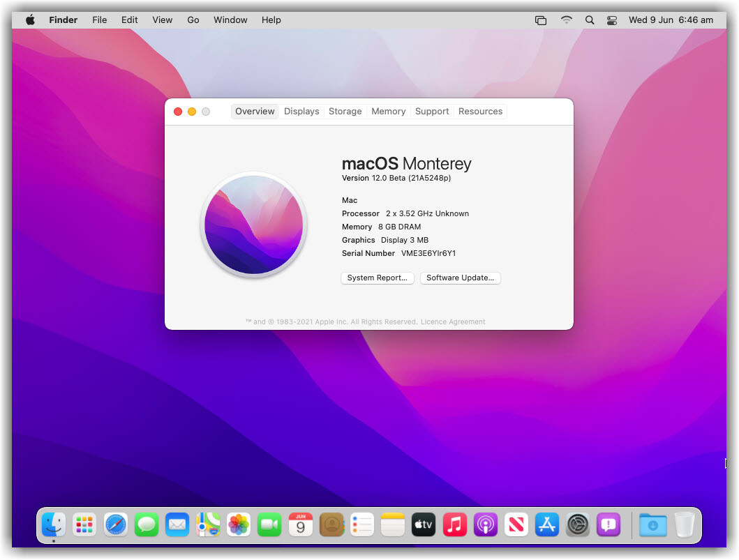739x560 pixels.
Task: Open the Trash in the Dock
Action: tap(685, 524)
